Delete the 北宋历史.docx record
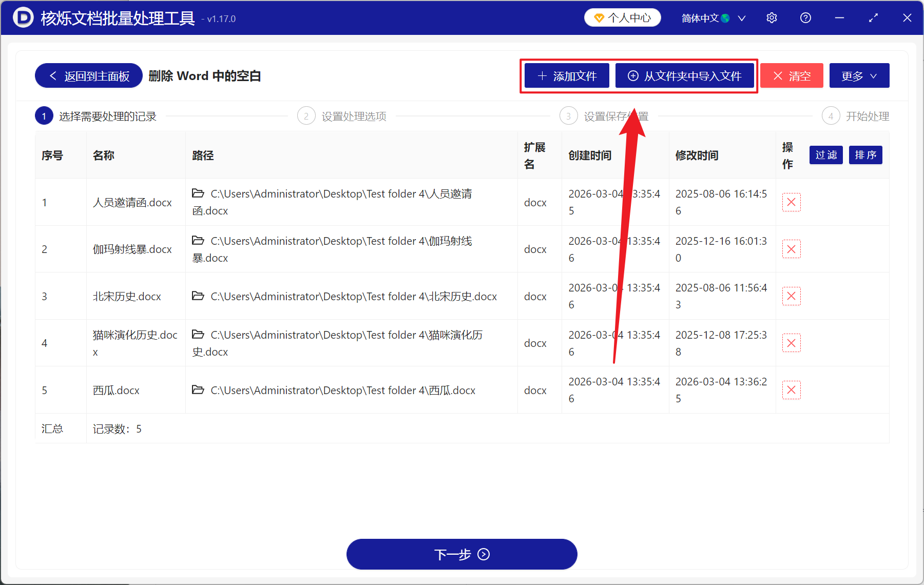The image size is (924, 585). [791, 296]
